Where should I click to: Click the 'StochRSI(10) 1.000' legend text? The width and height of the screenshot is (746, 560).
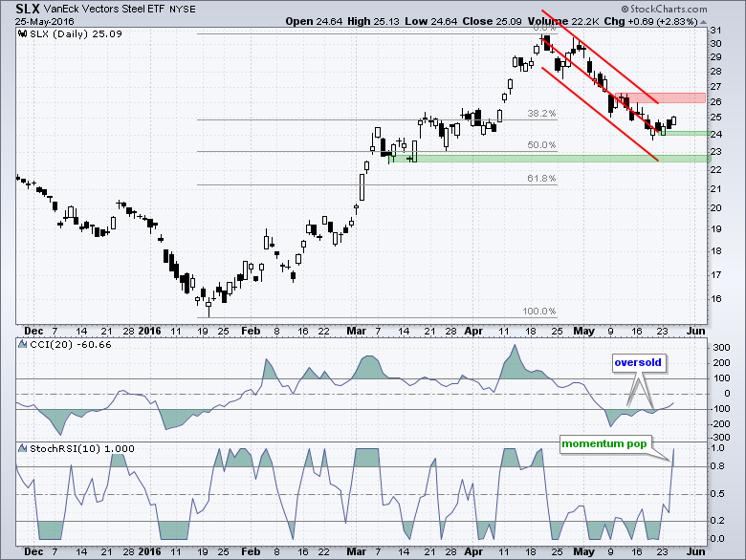82,448
